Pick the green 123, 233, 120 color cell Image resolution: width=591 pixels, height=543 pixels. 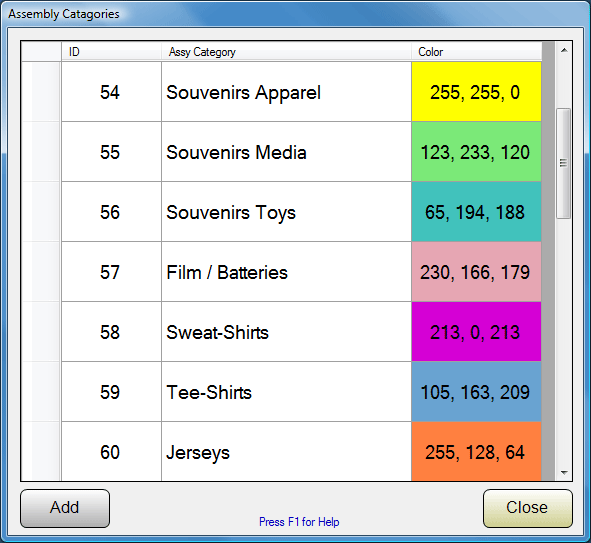(x=476, y=151)
